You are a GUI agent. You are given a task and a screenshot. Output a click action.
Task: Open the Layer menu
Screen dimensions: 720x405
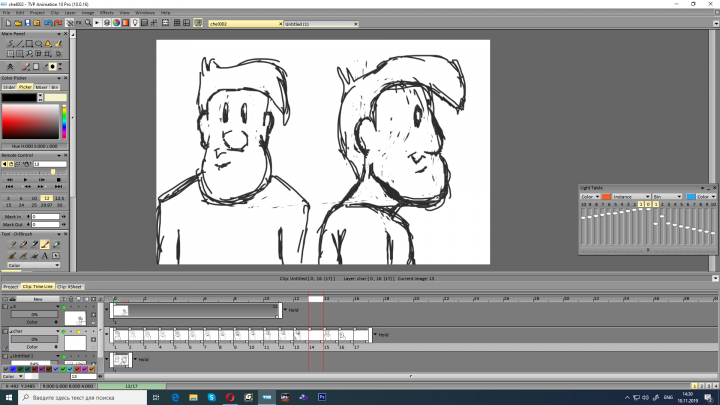click(70, 13)
